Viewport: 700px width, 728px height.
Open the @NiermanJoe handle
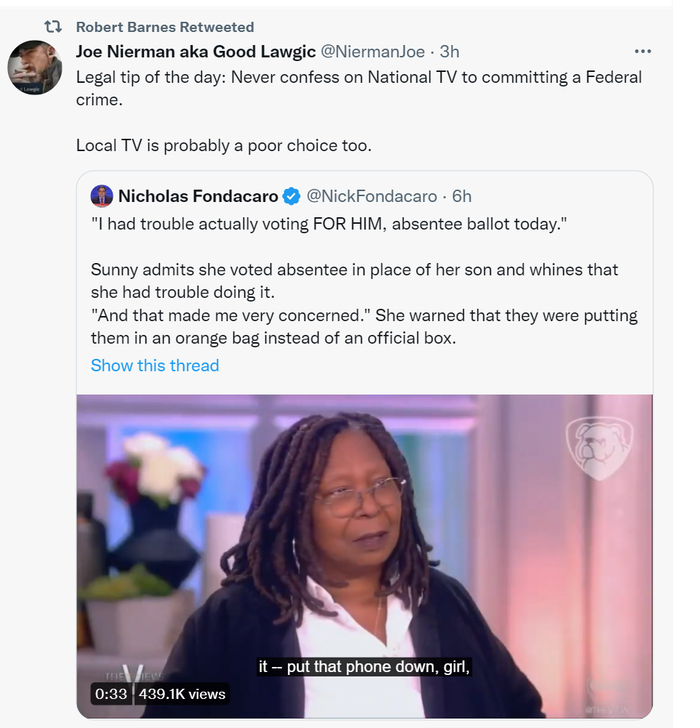click(374, 51)
